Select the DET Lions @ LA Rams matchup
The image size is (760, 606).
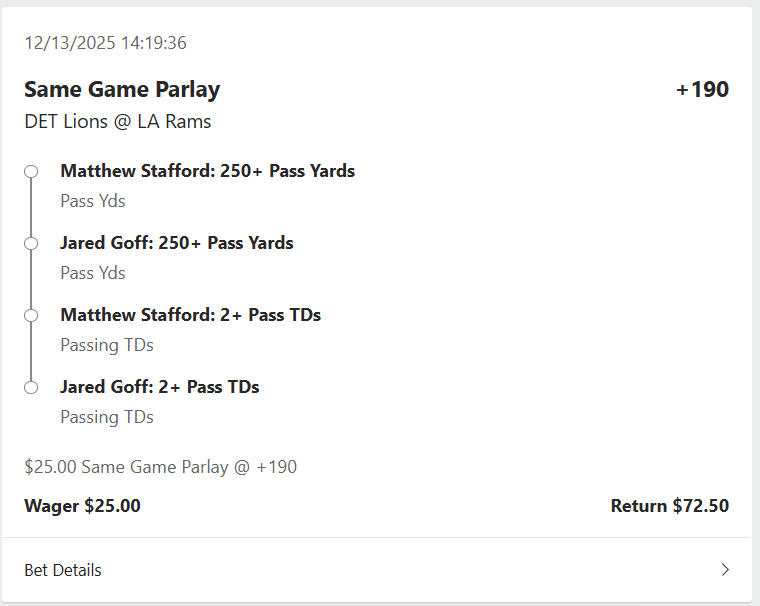(118, 122)
